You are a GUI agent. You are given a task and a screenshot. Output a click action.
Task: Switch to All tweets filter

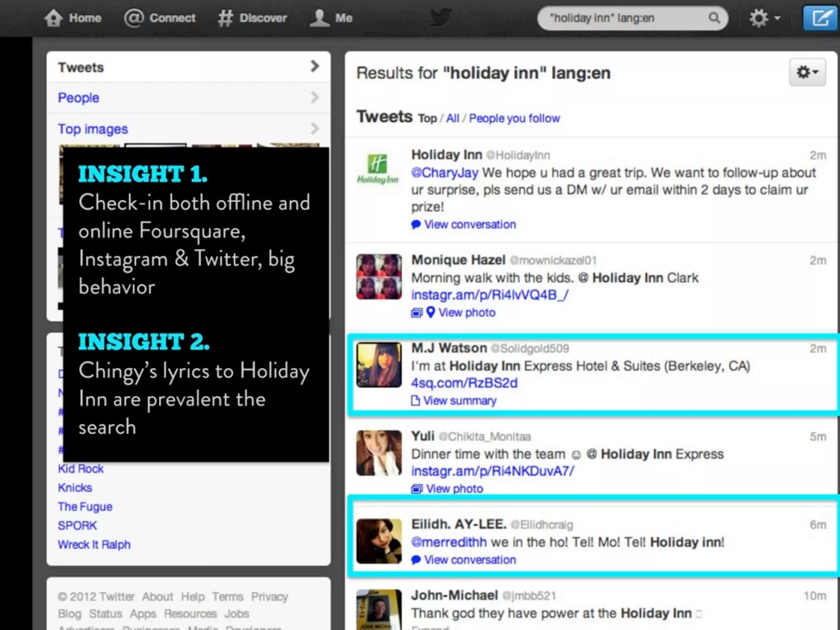click(452, 119)
